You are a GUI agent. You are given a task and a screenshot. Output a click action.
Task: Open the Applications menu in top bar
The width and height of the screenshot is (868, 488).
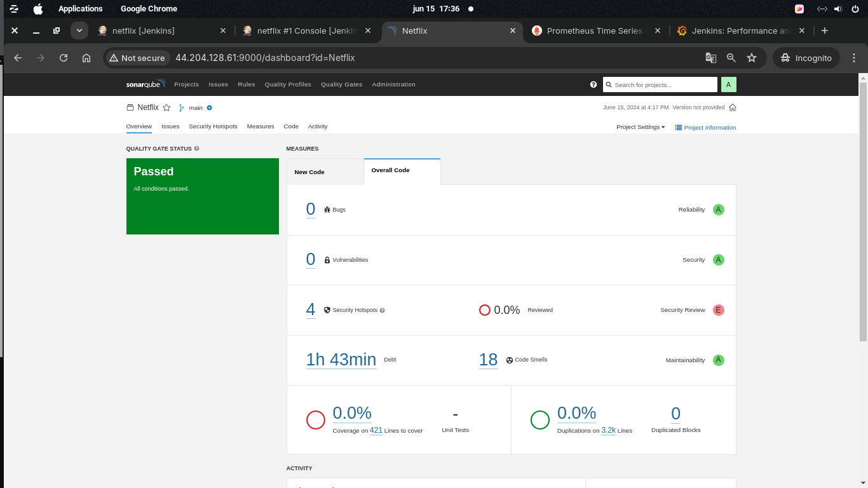(80, 9)
